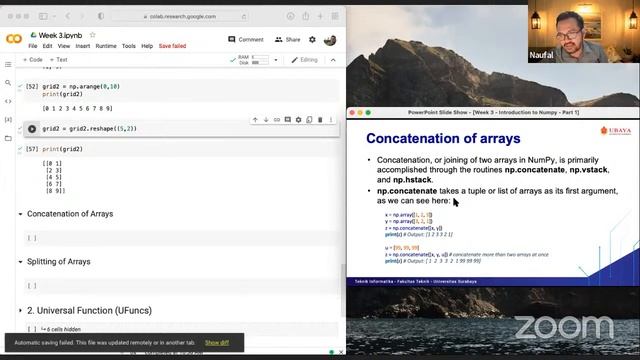
Task: Open Safari downloads icon
Action: 290,16
